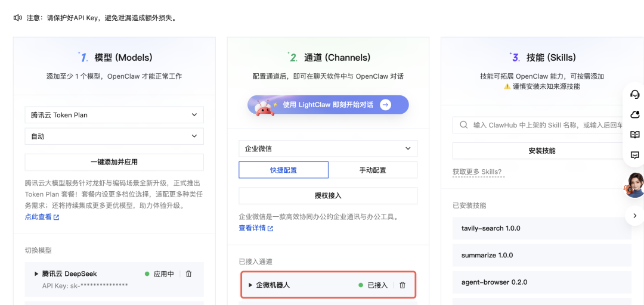The height and width of the screenshot is (305, 644).
Task: Click the LightClaw mascot icon
Action: click(264, 108)
